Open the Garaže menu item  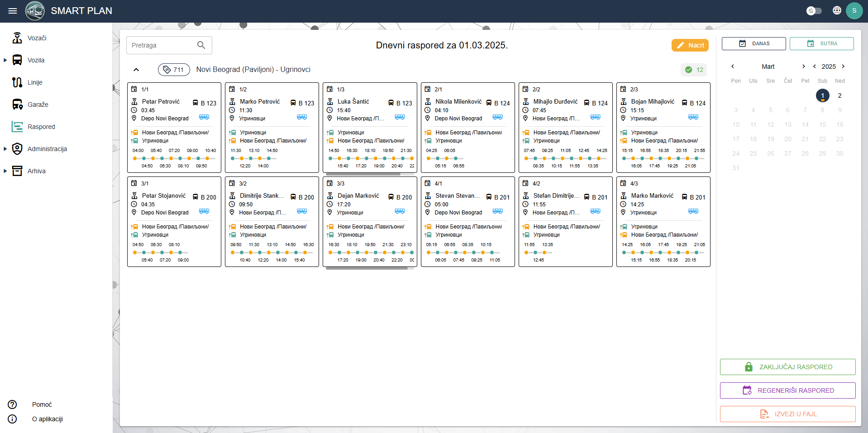(38, 105)
